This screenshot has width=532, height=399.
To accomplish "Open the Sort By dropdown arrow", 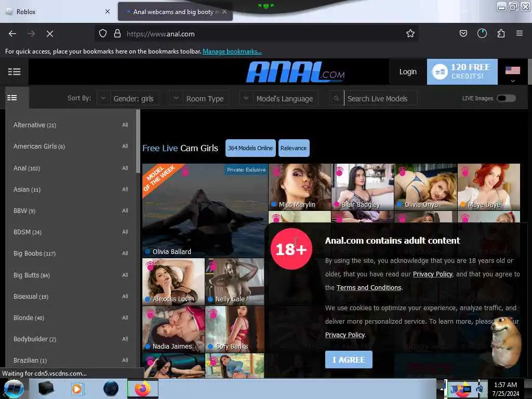I will (103, 98).
